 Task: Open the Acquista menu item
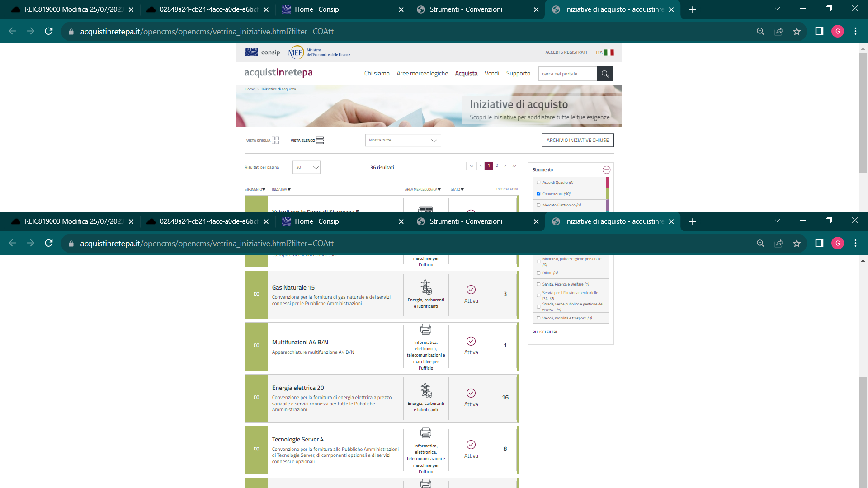tap(466, 74)
